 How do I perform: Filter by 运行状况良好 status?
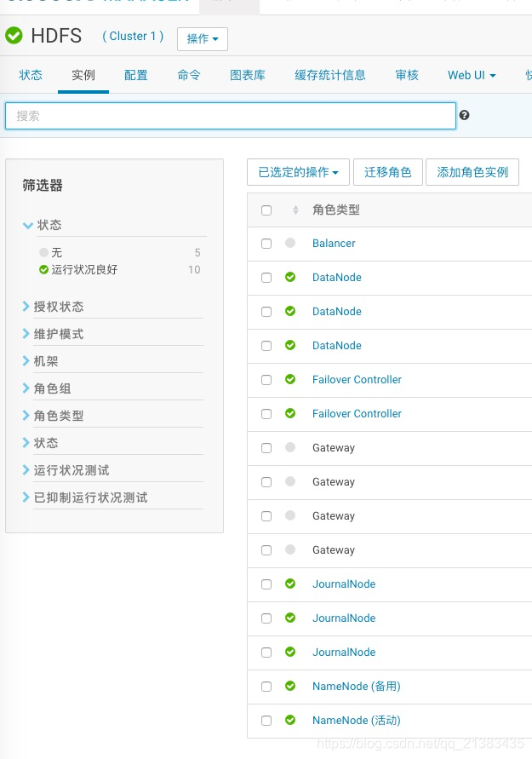coord(84,270)
